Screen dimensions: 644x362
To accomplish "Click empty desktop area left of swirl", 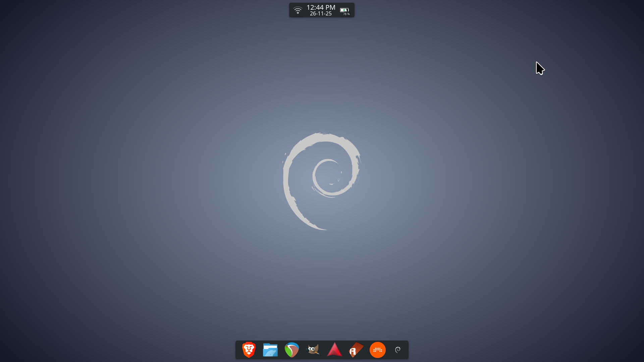I will click(134, 181).
